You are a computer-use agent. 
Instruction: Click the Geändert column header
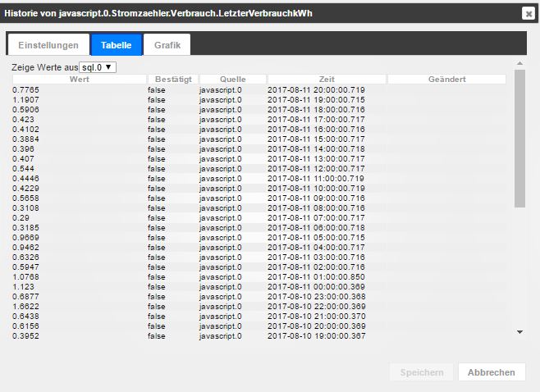tap(446, 80)
